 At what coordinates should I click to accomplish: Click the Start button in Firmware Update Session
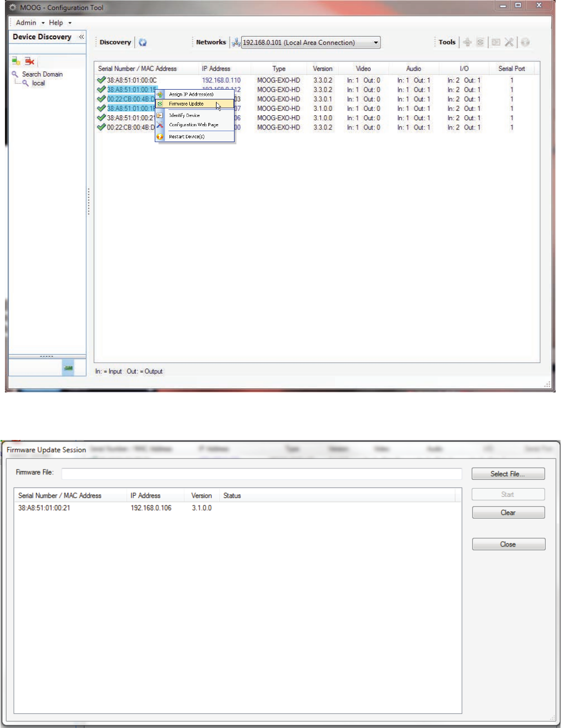508,494
